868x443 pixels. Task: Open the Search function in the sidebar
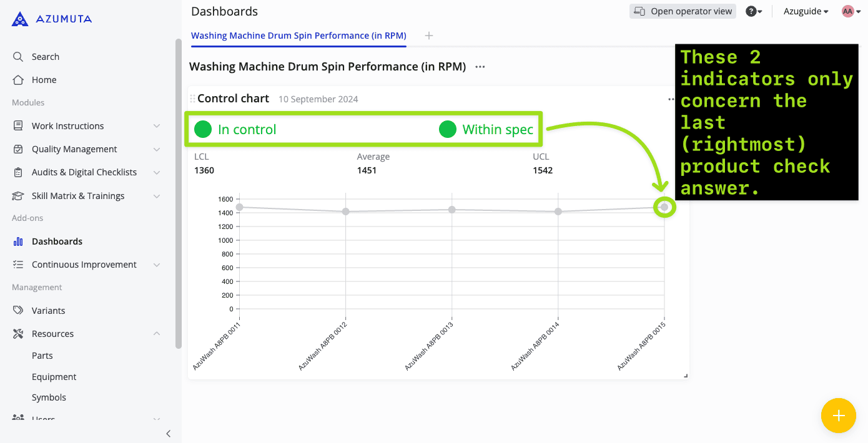pyautogui.click(x=44, y=56)
